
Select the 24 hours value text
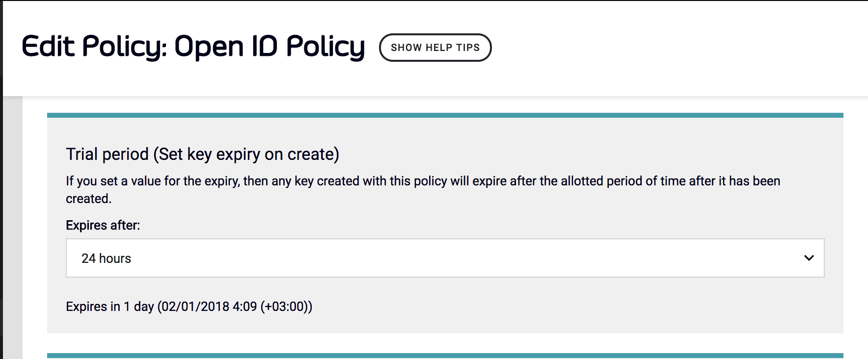[106, 258]
